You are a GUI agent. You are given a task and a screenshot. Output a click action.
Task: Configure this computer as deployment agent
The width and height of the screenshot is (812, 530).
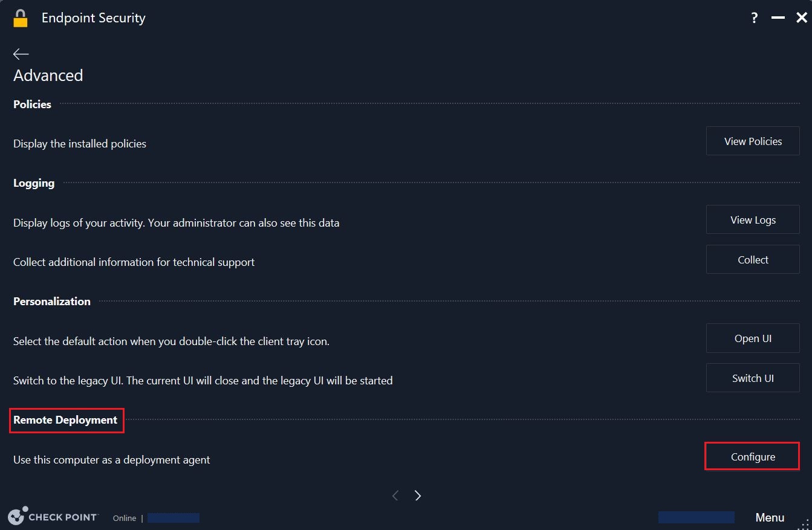click(753, 457)
